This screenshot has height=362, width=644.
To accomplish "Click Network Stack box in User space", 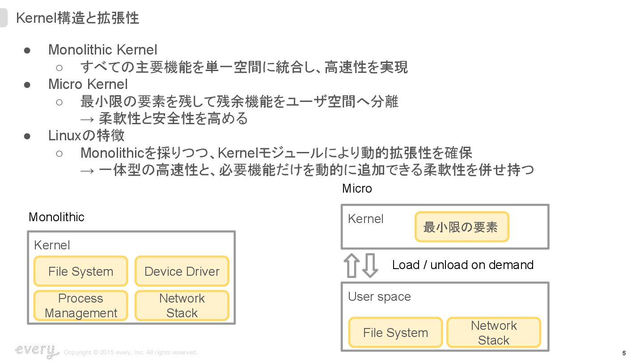I will click(494, 333).
